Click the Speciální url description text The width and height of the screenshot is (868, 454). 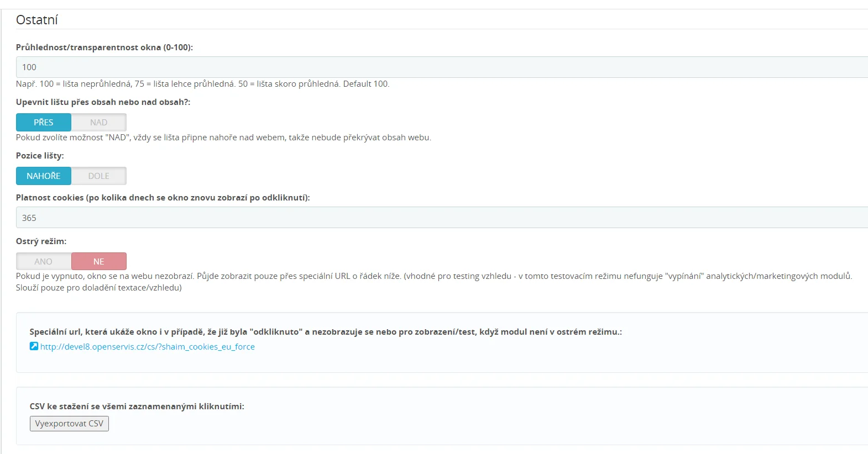[325, 332]
